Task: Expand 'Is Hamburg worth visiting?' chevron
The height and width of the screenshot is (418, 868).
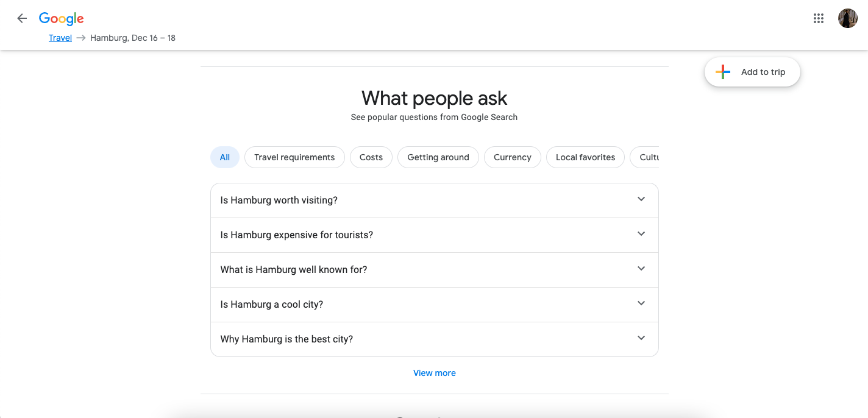Action: tap(641, 199)
